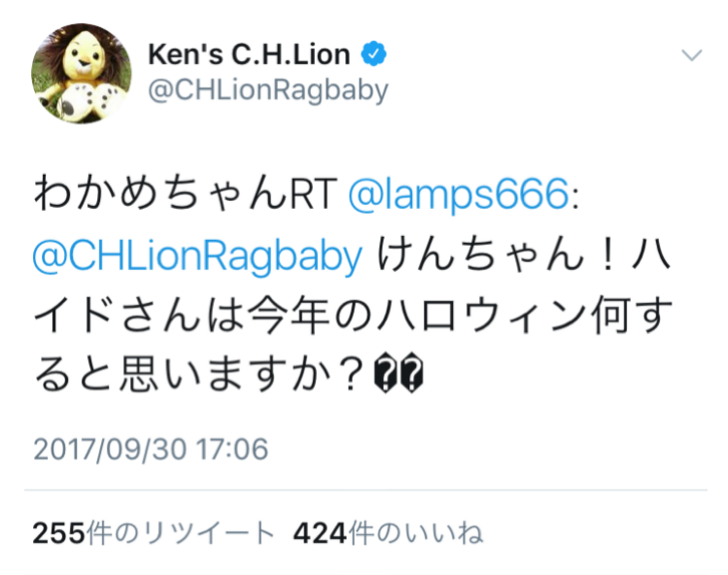Viewport: 728px width, 575px height.
Task: Click the blue @CHLionRagbaby mention in tweet text
Action: [197, 255]
